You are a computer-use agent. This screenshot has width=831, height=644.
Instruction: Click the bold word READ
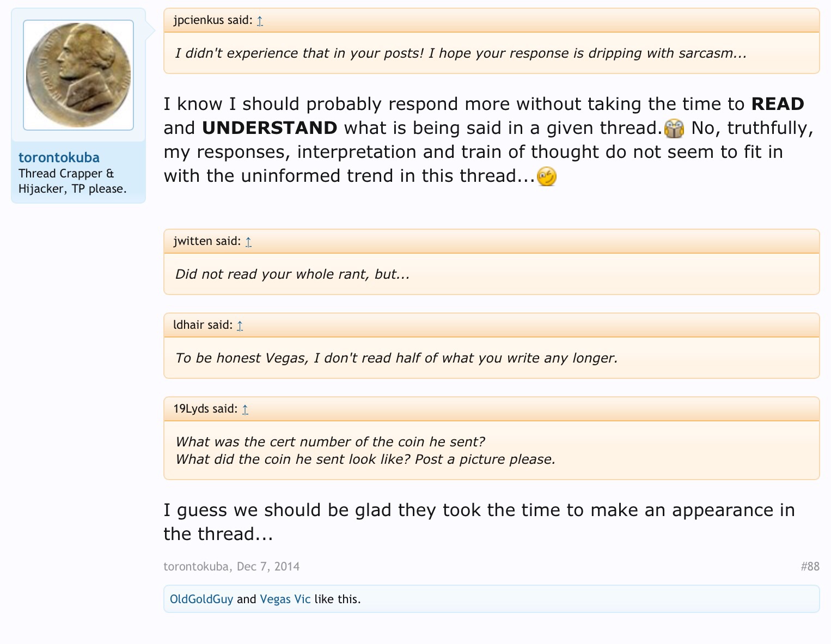click(x=778, y=104)
